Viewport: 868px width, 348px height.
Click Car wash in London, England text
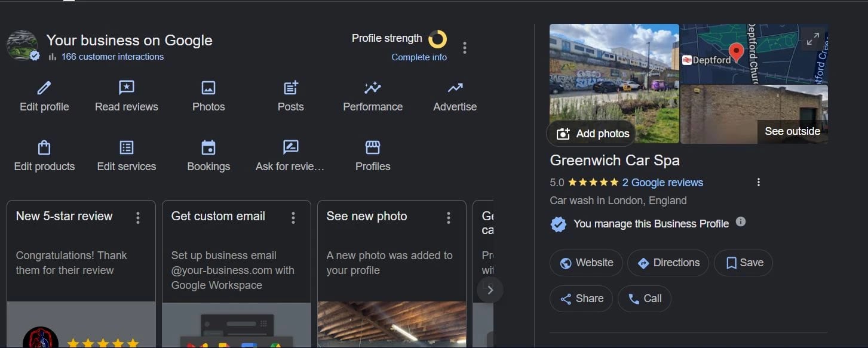point(618,201)
